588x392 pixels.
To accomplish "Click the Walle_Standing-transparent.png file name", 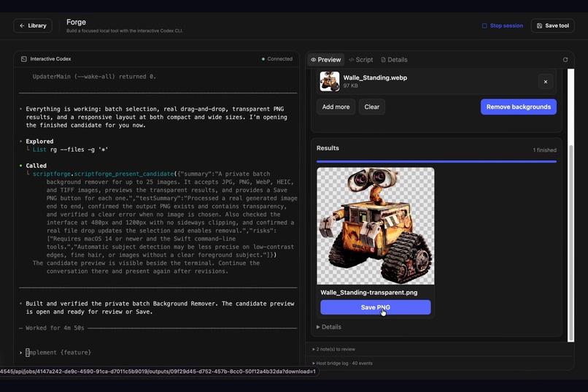I will pyautogui.click(x=368, y=293).
